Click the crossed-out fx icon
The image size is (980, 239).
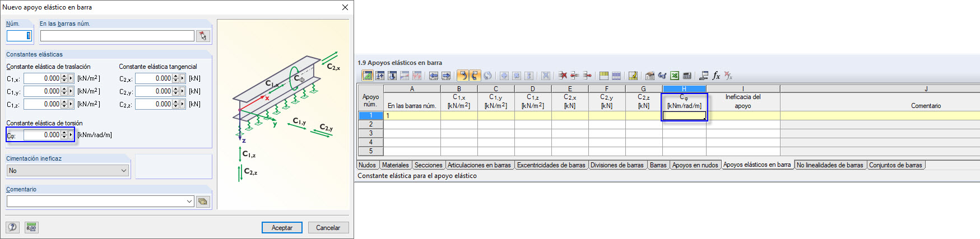[728, 76]
